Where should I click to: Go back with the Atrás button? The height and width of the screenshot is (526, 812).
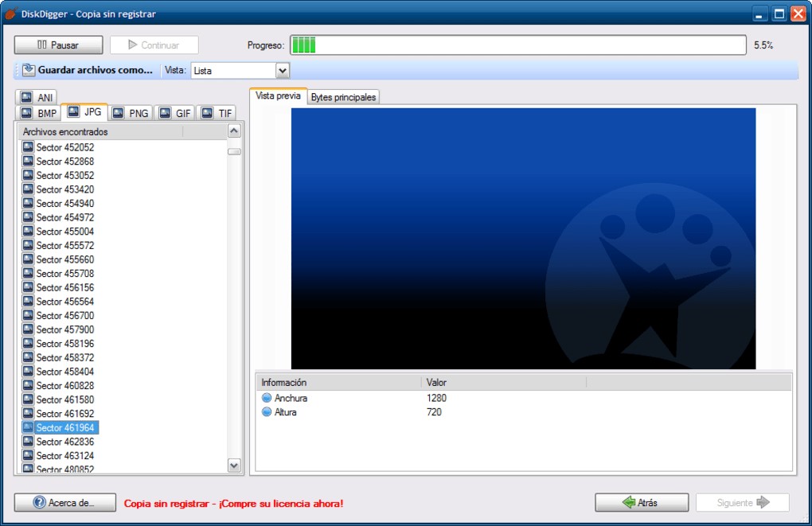pyautogui.click(x=642, y=503)
